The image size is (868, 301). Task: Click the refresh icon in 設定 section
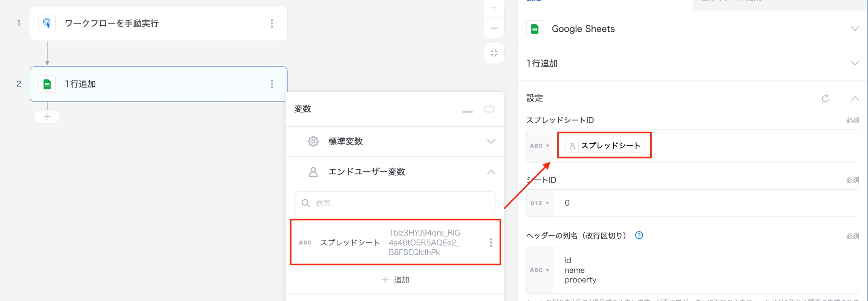(x=825, y=98)
